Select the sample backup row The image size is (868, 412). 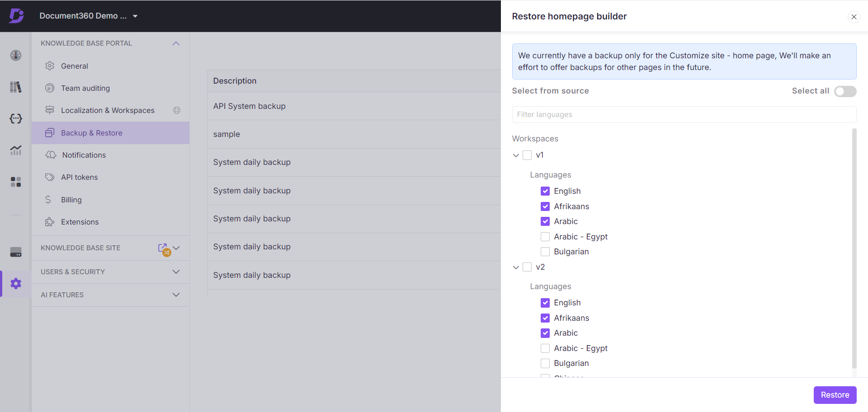pyautogui.click(x=354, y=134)
